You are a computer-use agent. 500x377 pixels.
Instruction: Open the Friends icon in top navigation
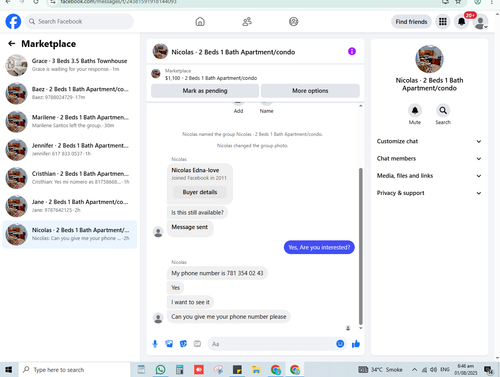247,22
